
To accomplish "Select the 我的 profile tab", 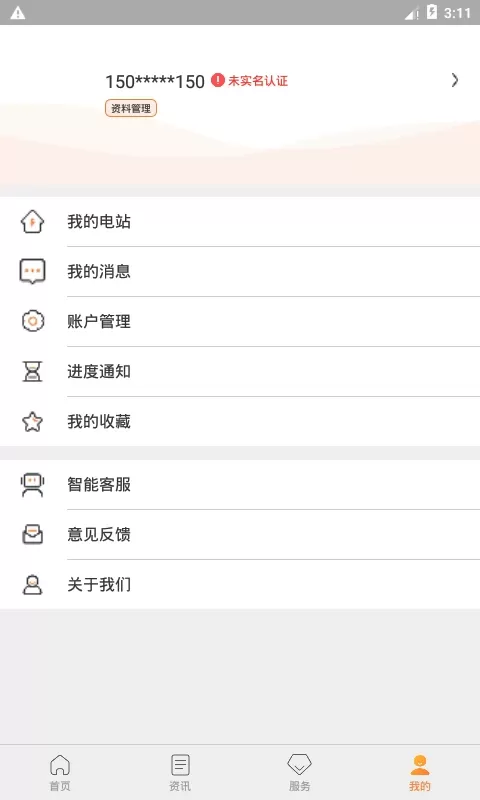I will (x=420, y=772).
